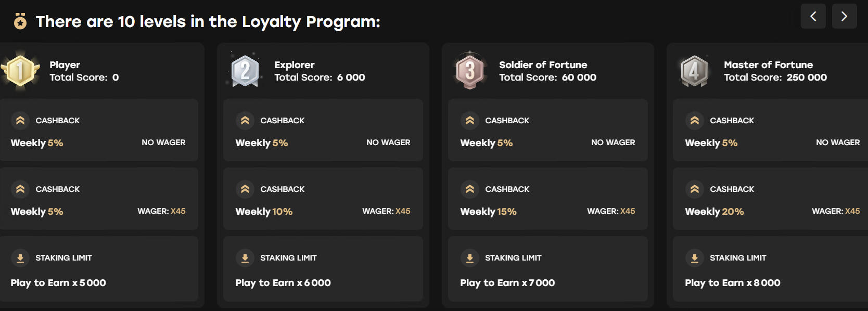Click the level 3 Soldier of Fortune badge
This screenshot has height=311, width=868.
470,71
